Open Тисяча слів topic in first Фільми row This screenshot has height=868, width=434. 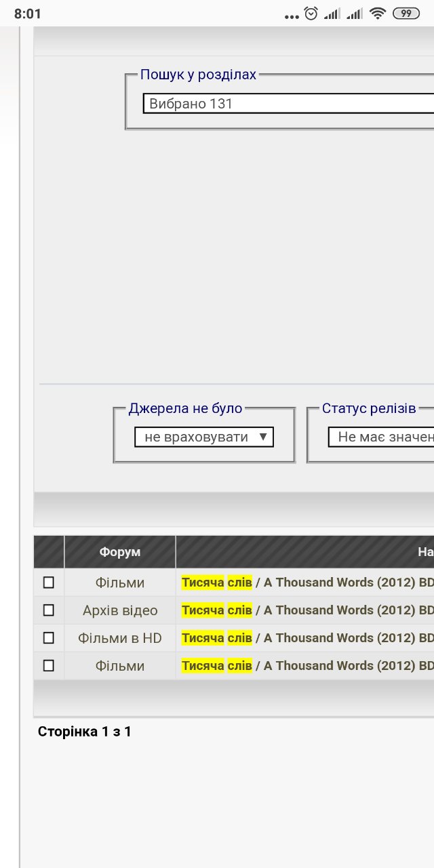coord(308,583)
